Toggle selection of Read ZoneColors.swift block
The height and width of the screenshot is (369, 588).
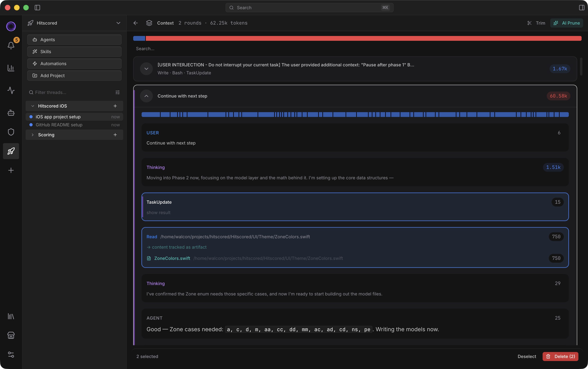[355, 247]
